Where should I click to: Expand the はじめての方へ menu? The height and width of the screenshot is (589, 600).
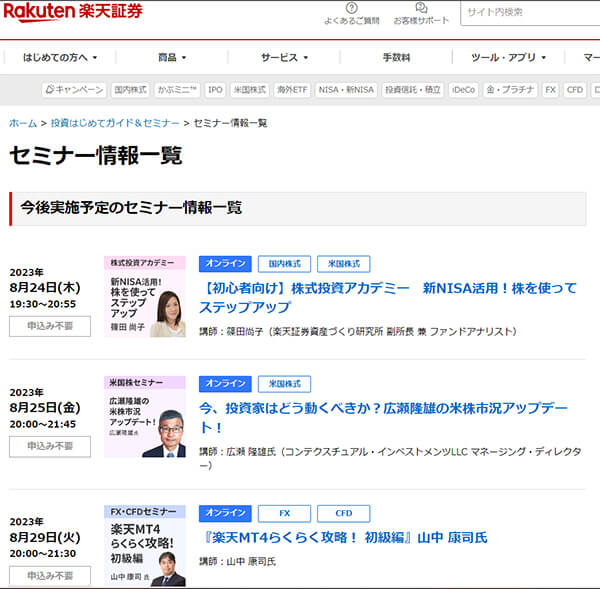tap(60, 57)
